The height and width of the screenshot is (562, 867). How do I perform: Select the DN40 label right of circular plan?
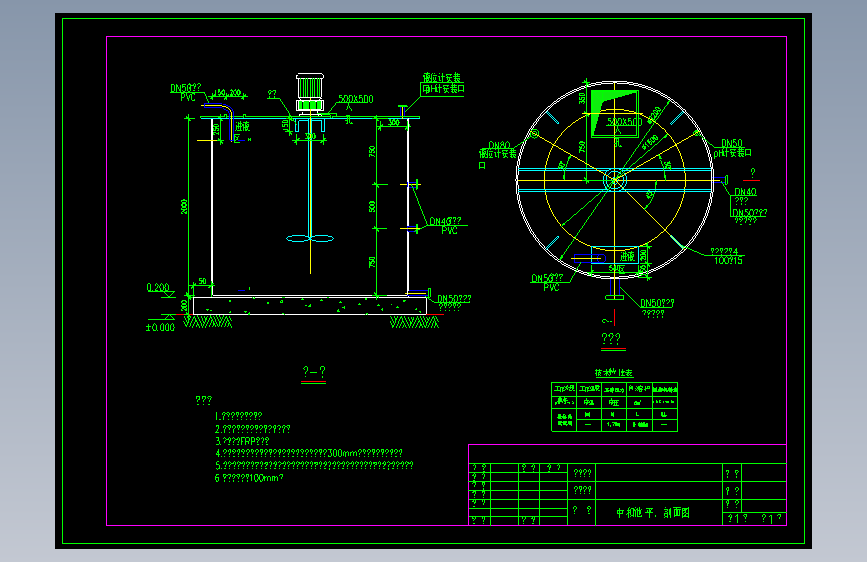coord(745,191)
